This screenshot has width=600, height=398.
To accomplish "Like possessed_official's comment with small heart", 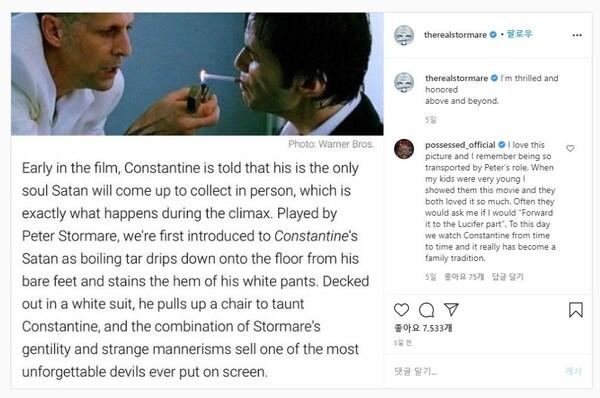I will coord(570,148).
